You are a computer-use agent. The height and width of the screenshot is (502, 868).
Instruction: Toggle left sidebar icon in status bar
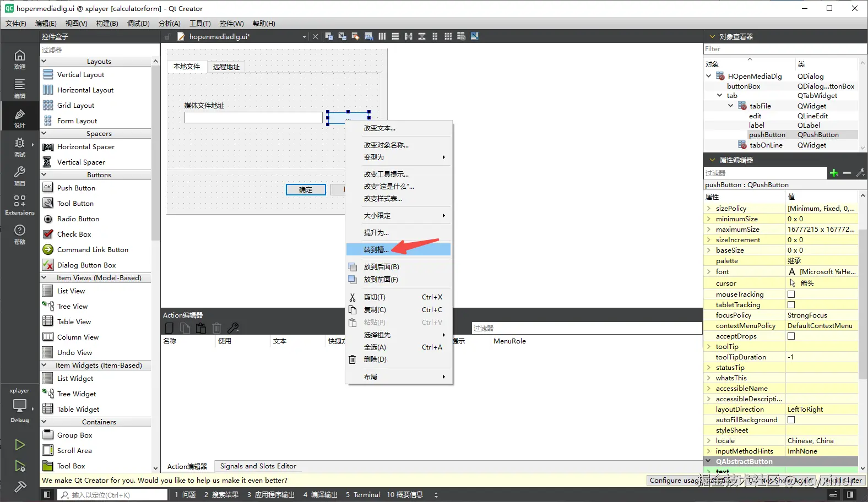pos(47,495)
